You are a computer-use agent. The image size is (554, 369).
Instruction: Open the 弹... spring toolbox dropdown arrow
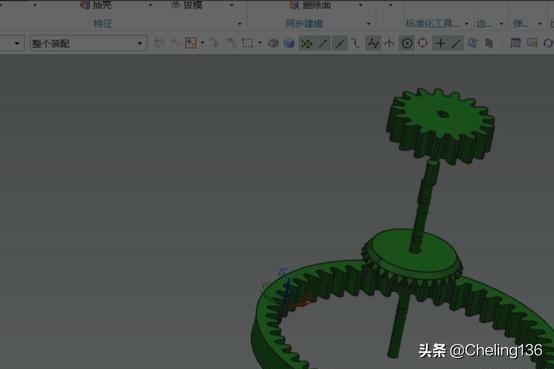[540, 24]
